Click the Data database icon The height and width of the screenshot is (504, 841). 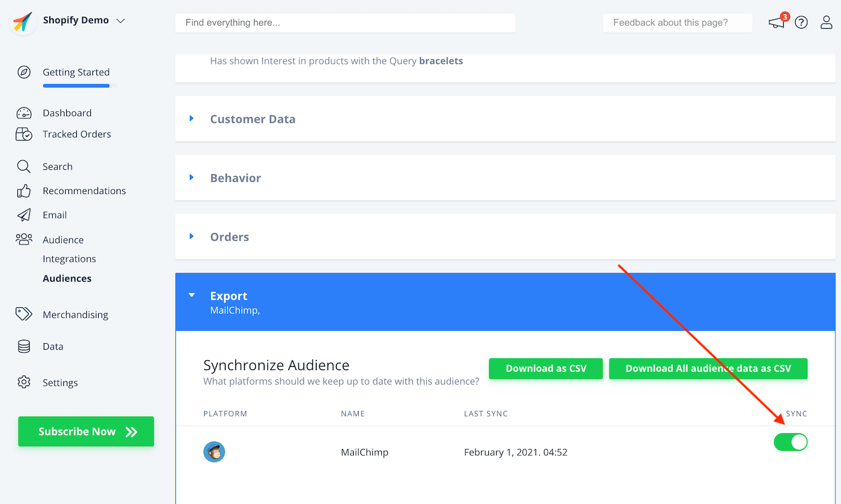point(24,346)
